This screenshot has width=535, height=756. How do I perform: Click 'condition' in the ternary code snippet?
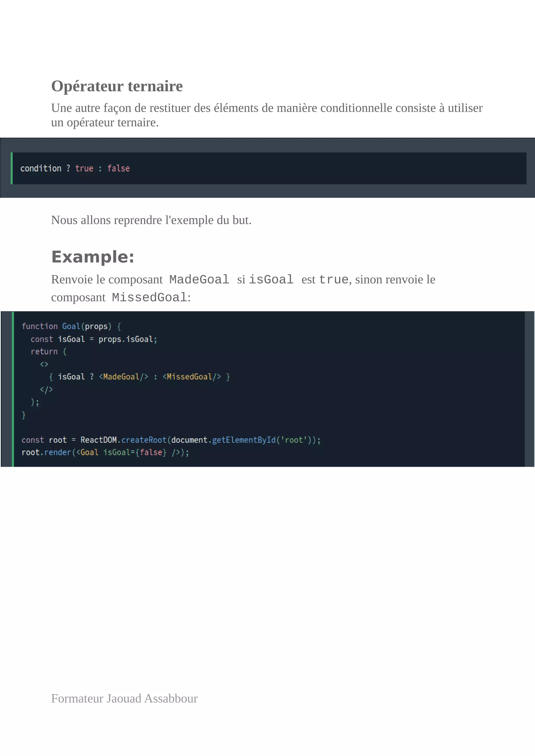[40, 169]
